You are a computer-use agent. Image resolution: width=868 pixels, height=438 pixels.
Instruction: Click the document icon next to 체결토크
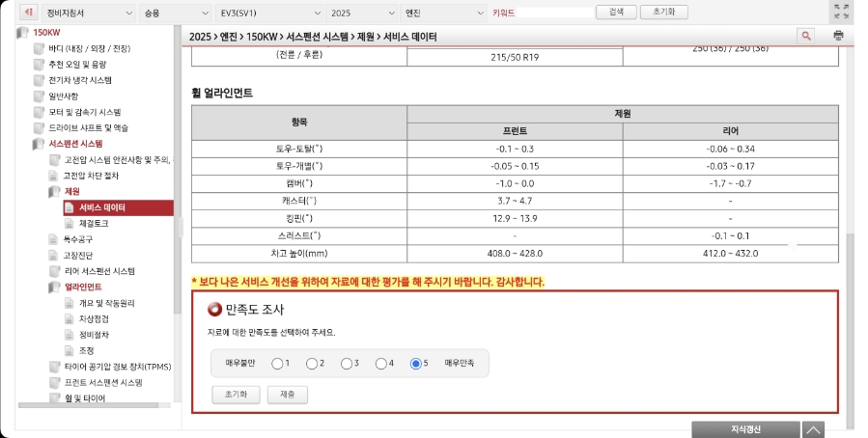tap(70, 224)
